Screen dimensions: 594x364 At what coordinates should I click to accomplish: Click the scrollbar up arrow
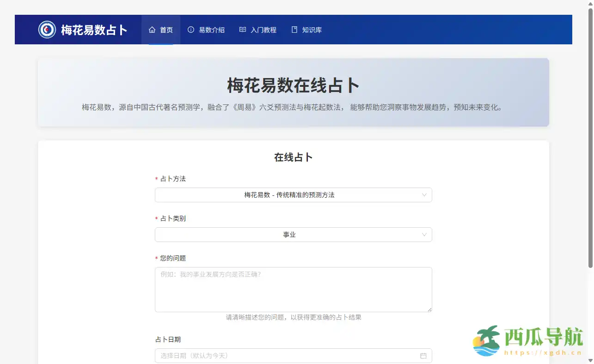(x=590, y=4)
